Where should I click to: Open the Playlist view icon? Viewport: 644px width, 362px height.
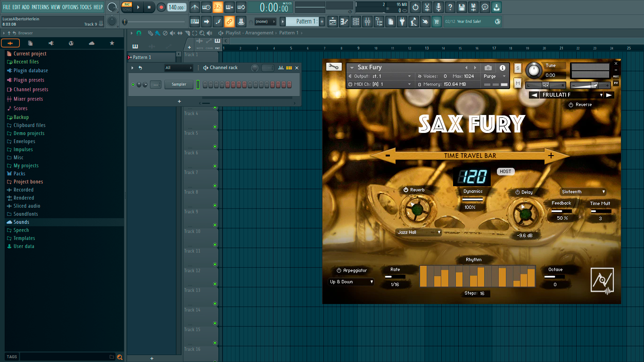[333, 21]
